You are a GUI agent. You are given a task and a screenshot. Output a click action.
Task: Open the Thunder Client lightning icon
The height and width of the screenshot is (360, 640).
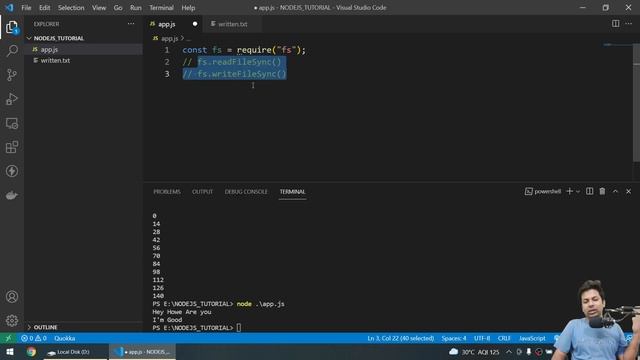click(x=12, y=171)
